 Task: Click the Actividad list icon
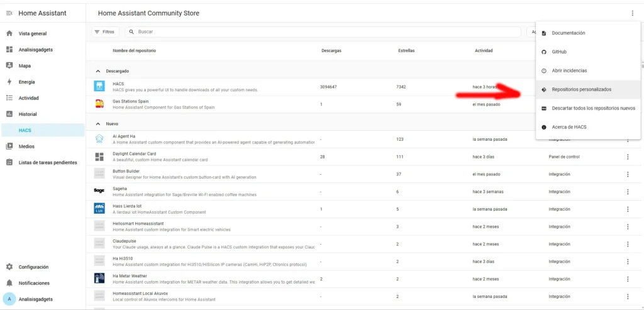tap(9, 98)
